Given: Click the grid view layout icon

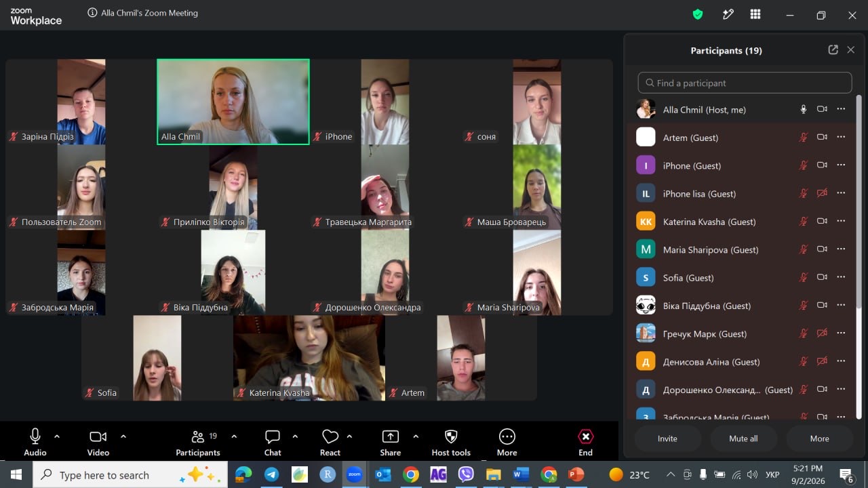Looking at the screenshot, I should point(755,14).
